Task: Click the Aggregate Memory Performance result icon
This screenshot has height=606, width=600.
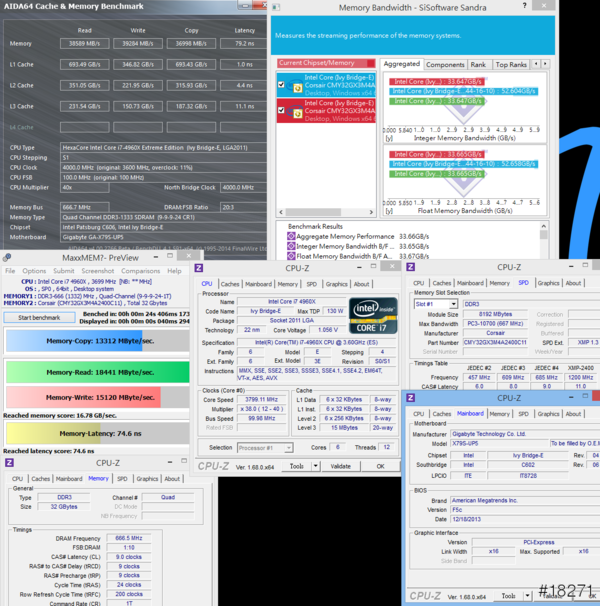Action: [291, 236]
